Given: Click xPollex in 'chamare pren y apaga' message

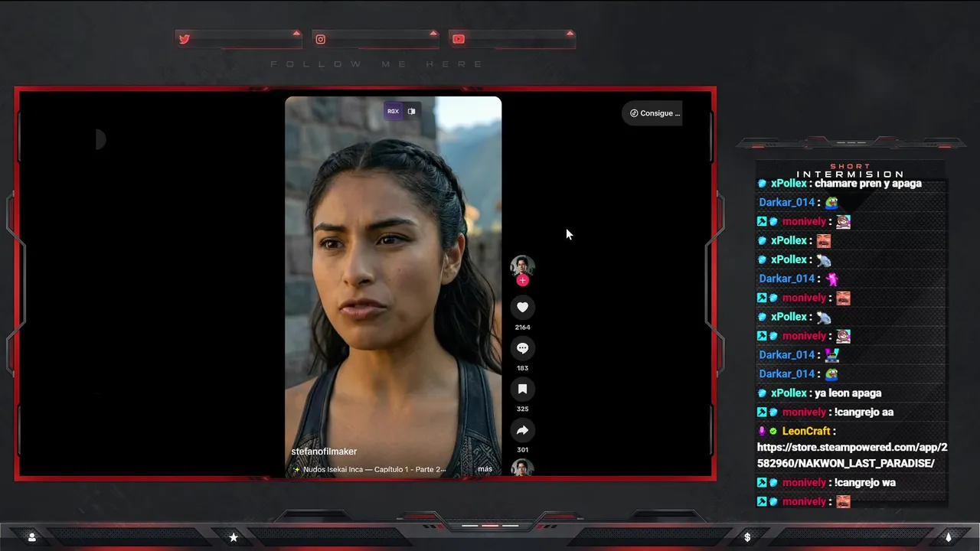Looking at the screenshot, I should (789, 184).
